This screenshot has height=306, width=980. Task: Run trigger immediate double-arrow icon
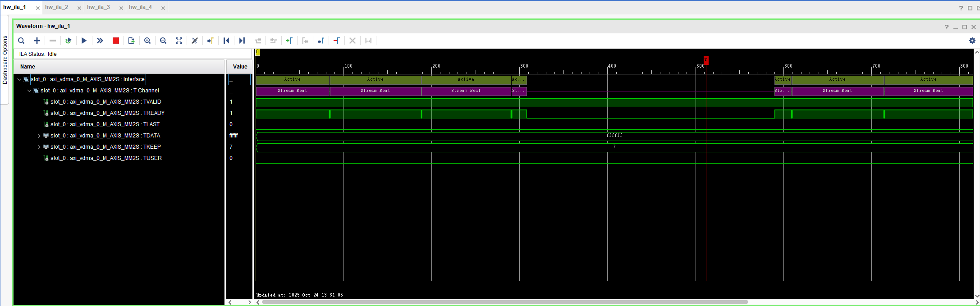pyautogui.click(x=100, y=41)
